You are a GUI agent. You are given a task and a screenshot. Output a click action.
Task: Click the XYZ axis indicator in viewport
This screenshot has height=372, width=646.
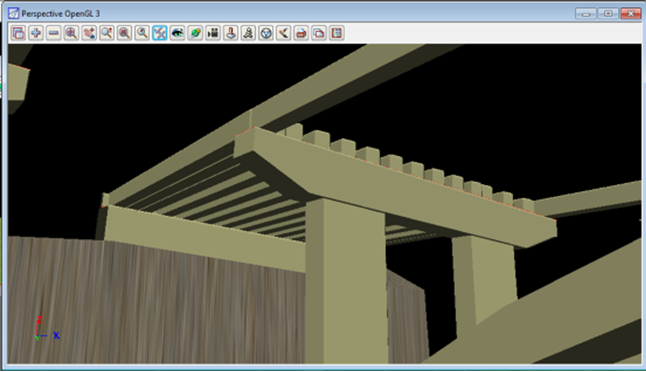[x=47, y=329]
